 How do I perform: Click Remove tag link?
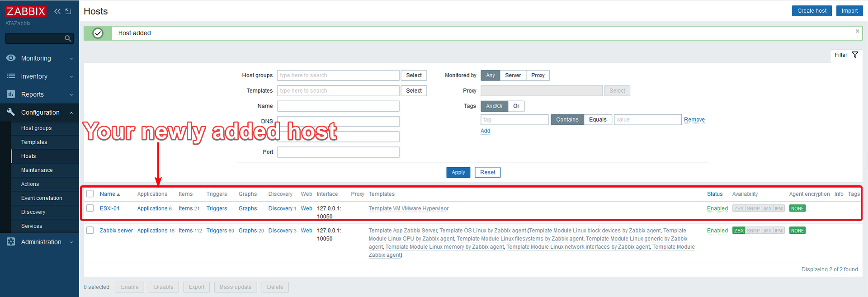point(694,120)
